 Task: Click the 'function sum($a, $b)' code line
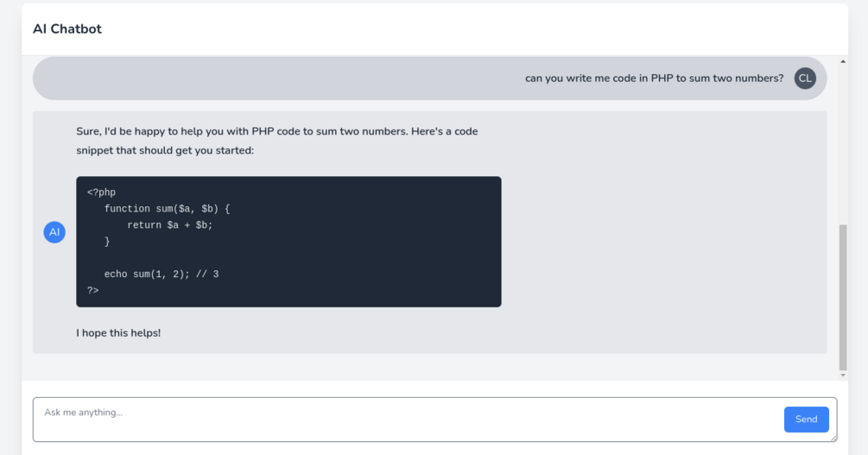click(167, 209)
